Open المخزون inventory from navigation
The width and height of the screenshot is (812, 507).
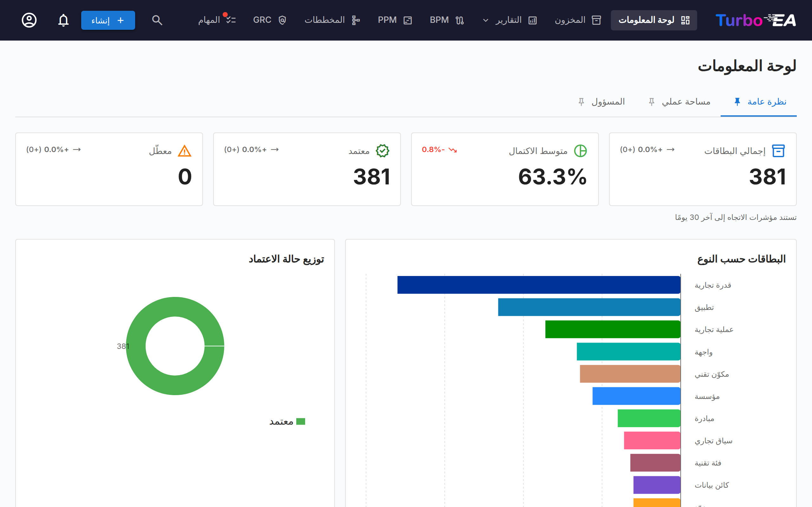point(578,20)
